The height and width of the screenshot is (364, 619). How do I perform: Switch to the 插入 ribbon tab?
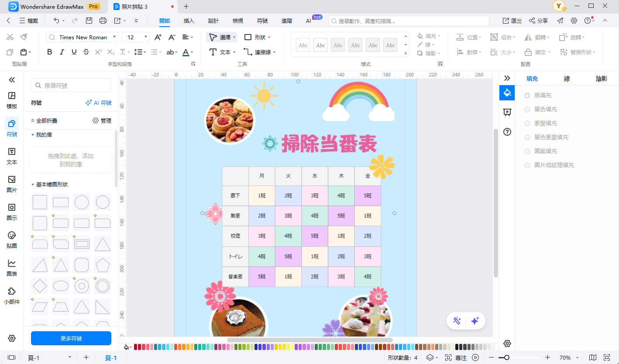[x=189, y=20]
